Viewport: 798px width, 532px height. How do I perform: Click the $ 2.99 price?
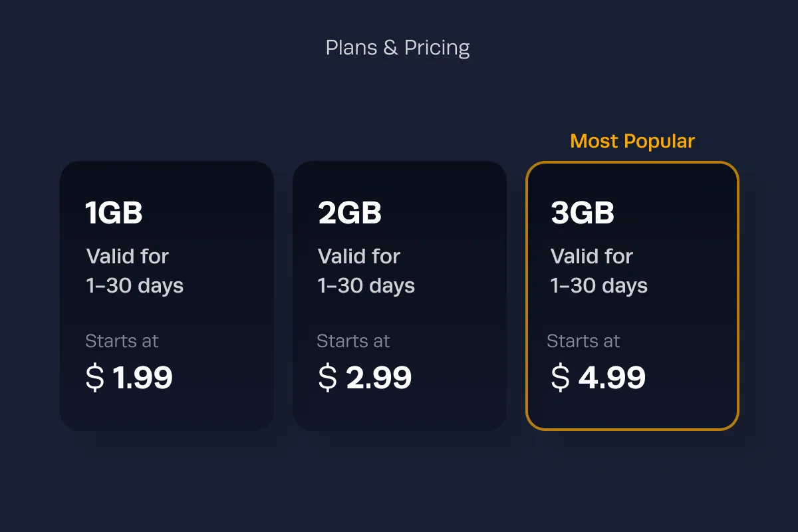pyautogui.click(x=365, y=378)
